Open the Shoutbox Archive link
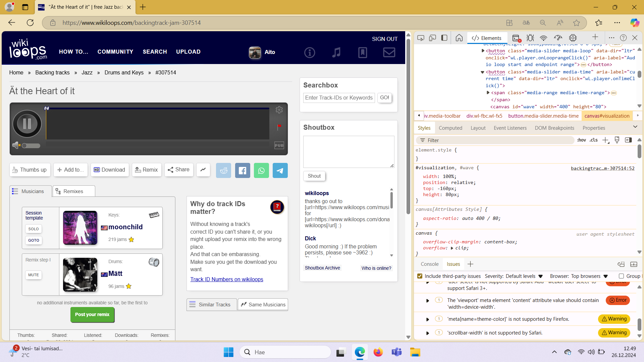The height and width of the screenshot is (362, 644). tap(322, 268)
